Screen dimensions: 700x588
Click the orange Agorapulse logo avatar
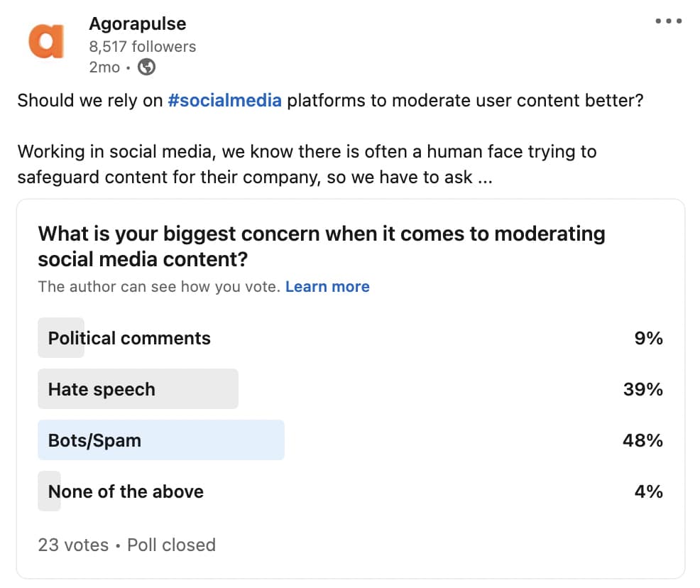[46, 41]
